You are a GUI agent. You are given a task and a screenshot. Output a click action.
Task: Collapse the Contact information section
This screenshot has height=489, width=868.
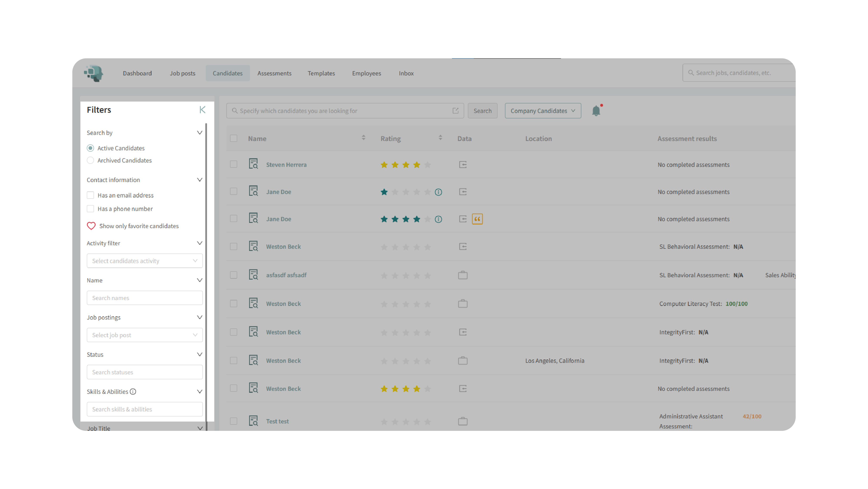pos(199,180)
